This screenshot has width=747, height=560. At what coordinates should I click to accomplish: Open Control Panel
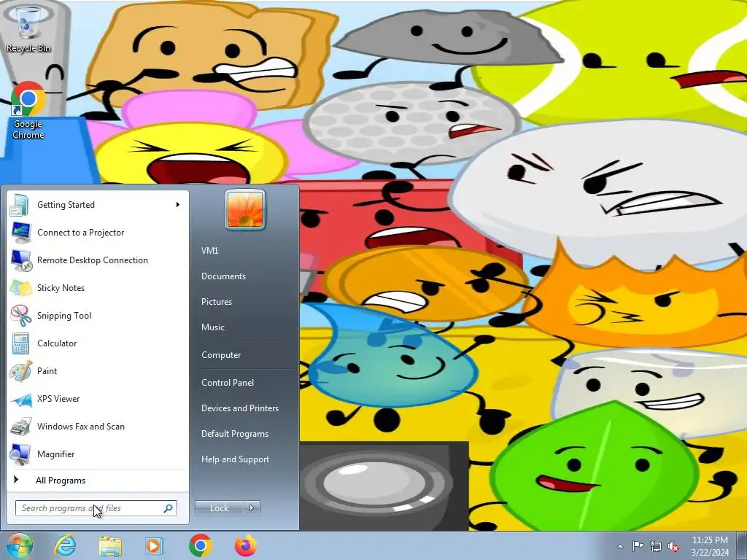click(x=228, y=382)
